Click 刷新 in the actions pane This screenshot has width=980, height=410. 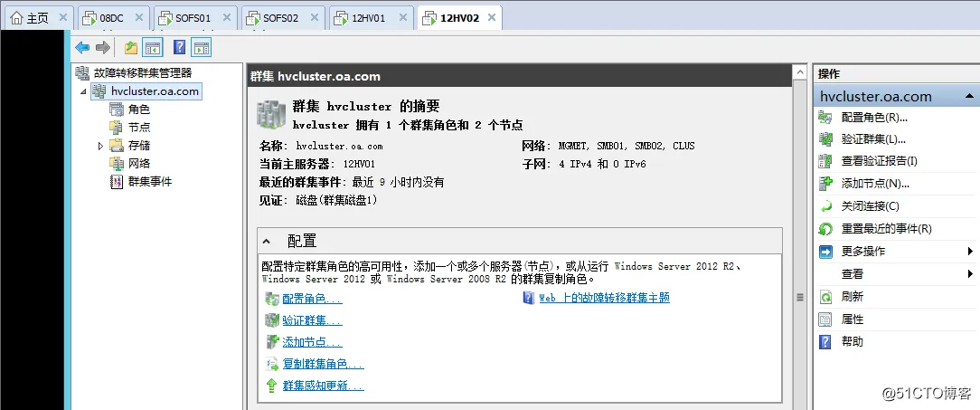[853, 297]
